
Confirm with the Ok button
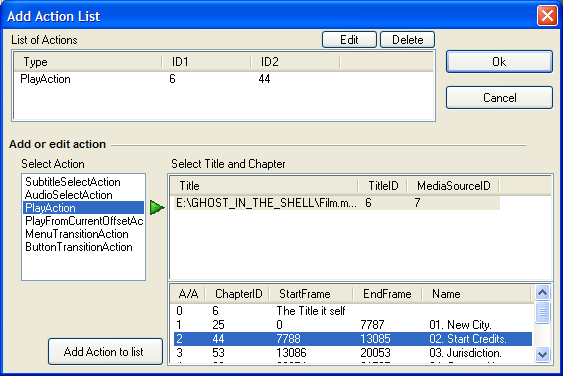pos(499,62)
